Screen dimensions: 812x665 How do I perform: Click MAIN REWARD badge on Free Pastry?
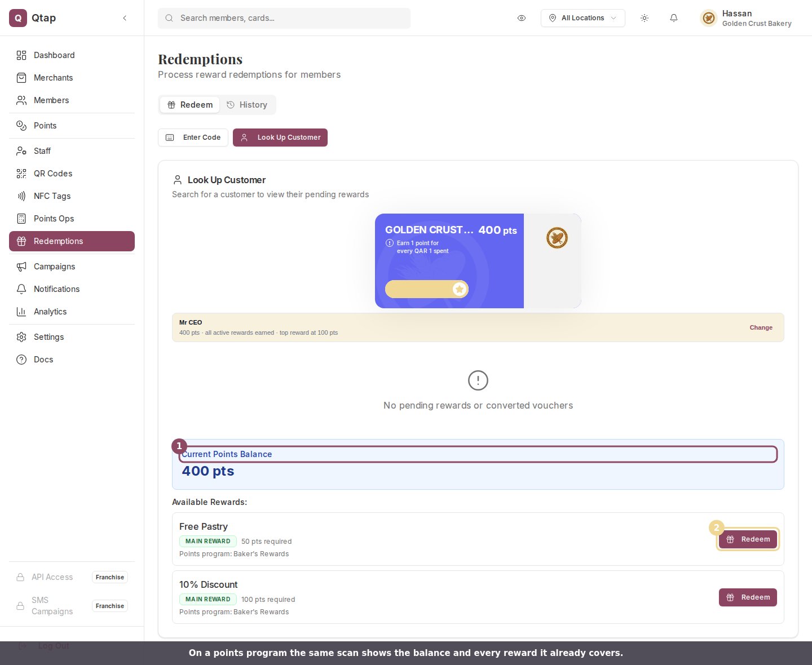click(208, 541)
